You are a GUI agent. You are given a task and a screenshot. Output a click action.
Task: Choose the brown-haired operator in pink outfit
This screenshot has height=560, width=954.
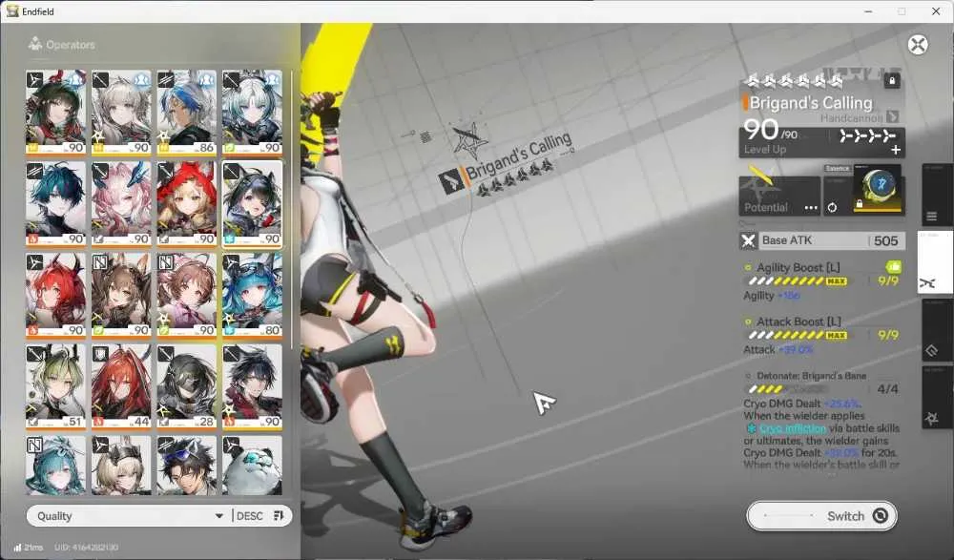187,295
